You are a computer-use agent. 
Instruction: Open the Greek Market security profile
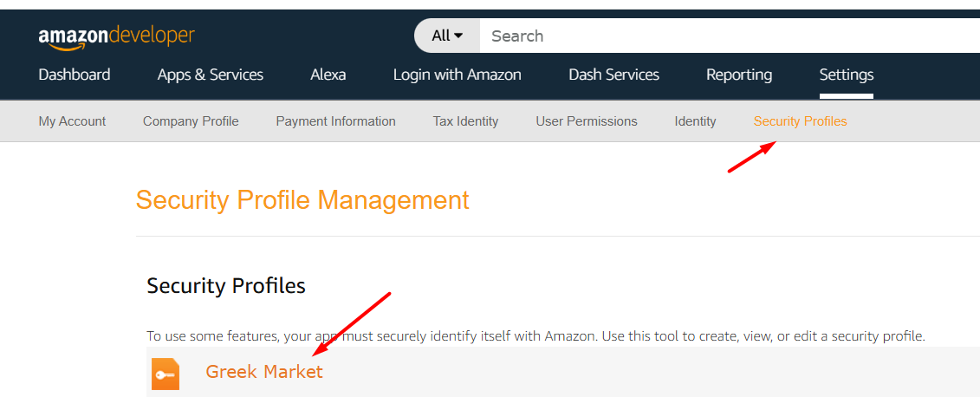(264, 372)
